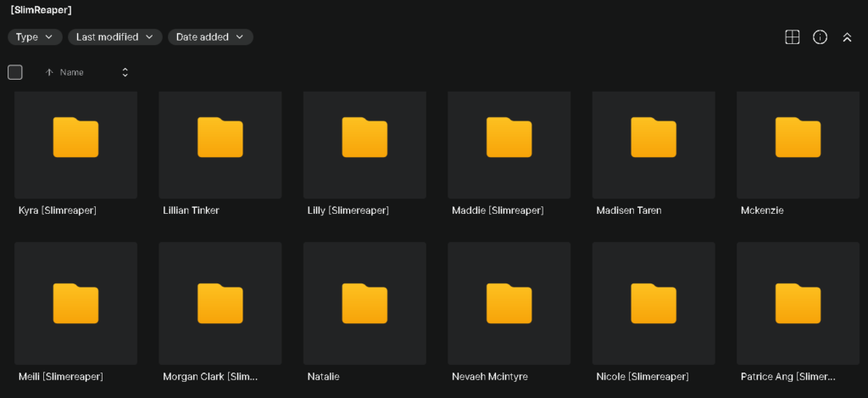This screenshot has width=868, height=398.
Task: Toggle sort order beside Name column
Action: coord(125,72)
